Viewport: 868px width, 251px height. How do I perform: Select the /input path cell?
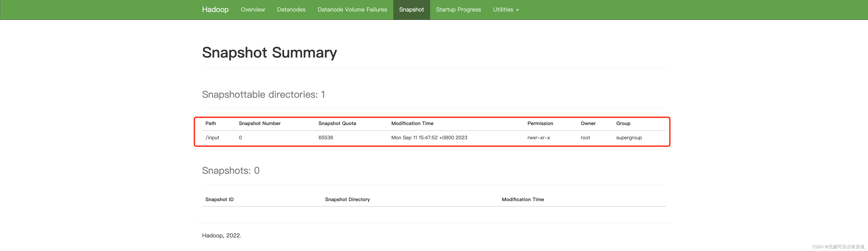click(212, 138)
